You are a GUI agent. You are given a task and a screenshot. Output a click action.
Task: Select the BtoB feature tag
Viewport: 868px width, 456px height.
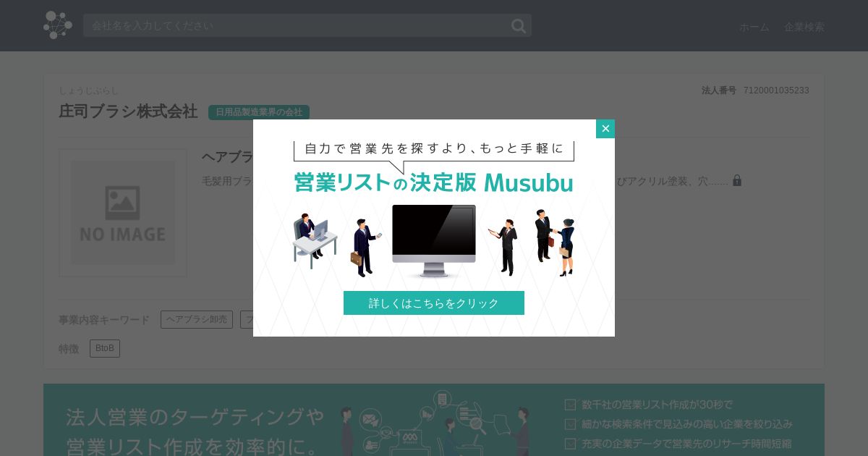(x=105, y=348)
